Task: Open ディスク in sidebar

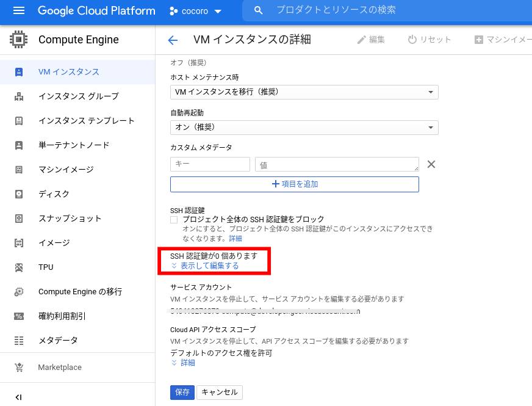Action: coord(77,194)
